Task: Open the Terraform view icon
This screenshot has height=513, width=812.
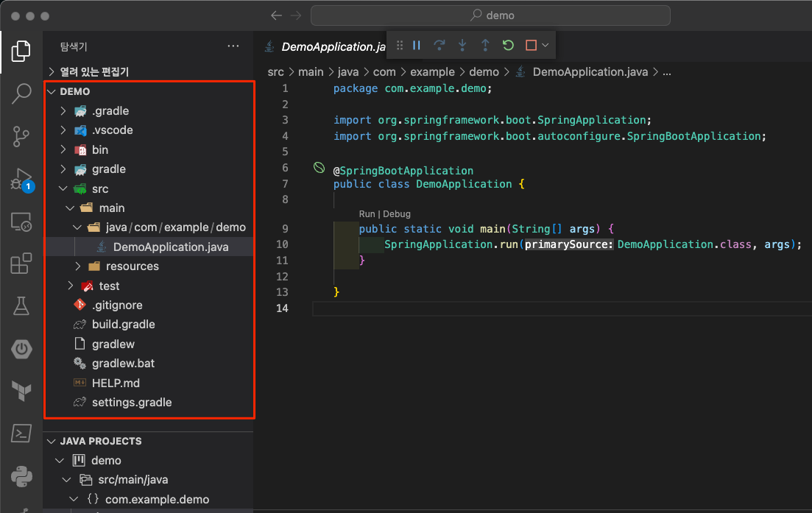Action: (21, 391)
